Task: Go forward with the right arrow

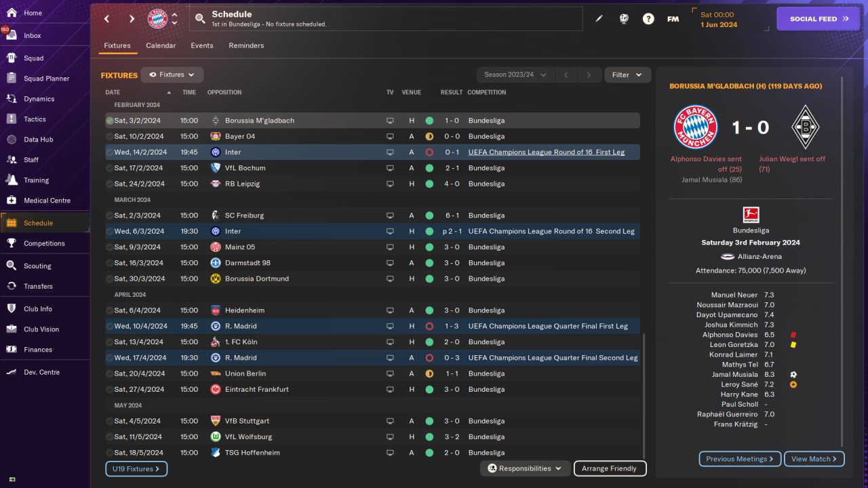Action: click(x=132, y=19)
